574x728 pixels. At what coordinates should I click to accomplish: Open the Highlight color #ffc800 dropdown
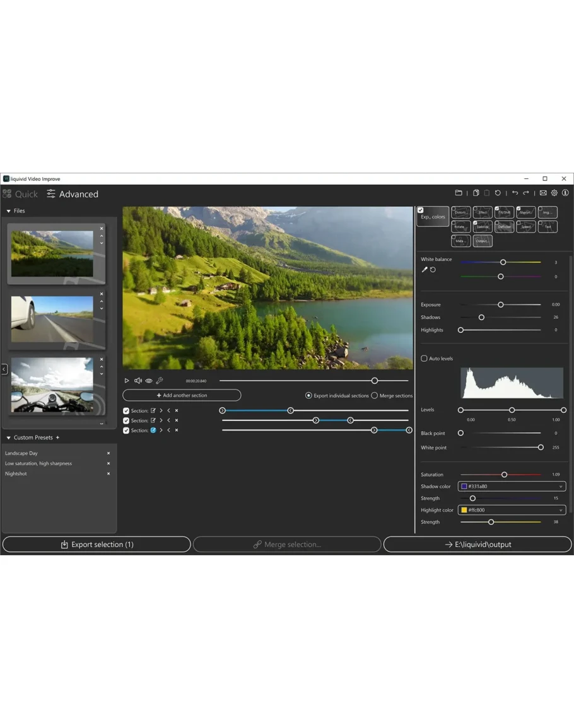pos(512,510)
